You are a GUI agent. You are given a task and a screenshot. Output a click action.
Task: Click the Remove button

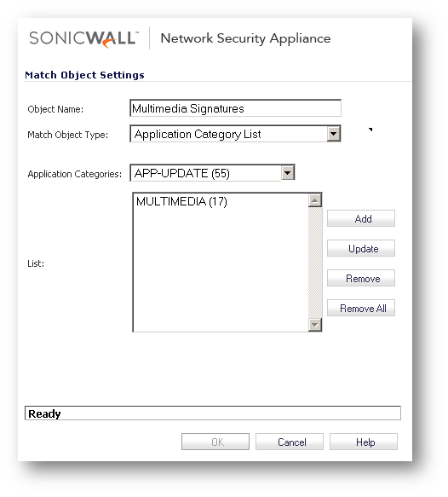click(361, 278)
